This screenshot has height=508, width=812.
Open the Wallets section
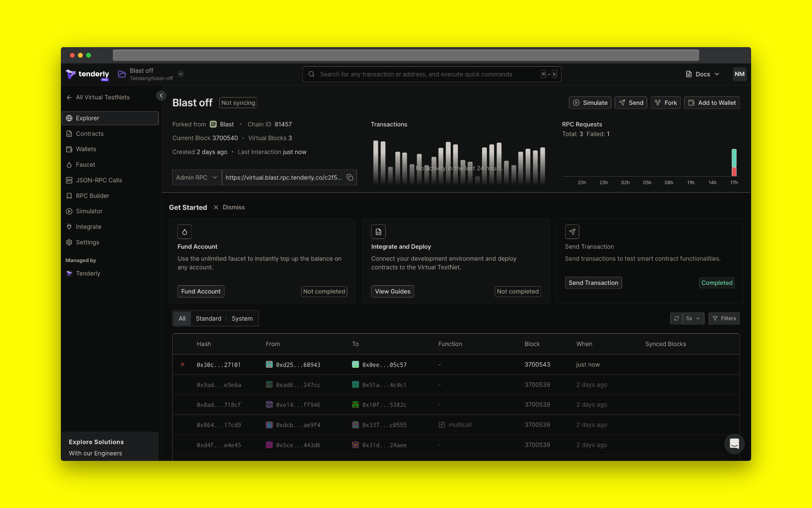pyautogui.click(x=86, y=149)
